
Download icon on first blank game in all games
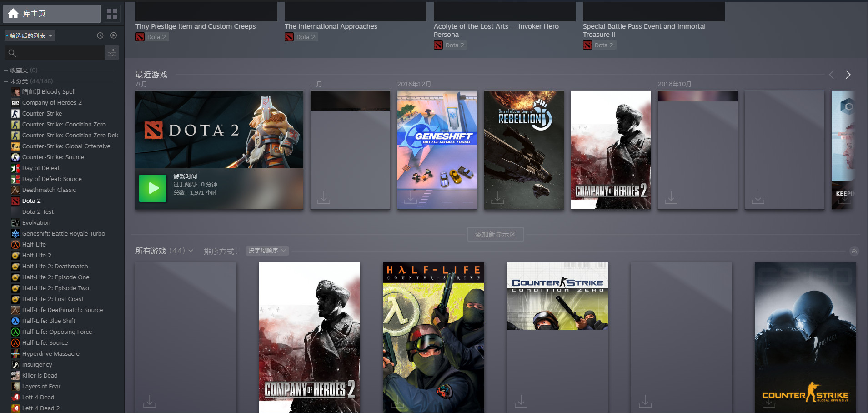(x=150, y=401)
